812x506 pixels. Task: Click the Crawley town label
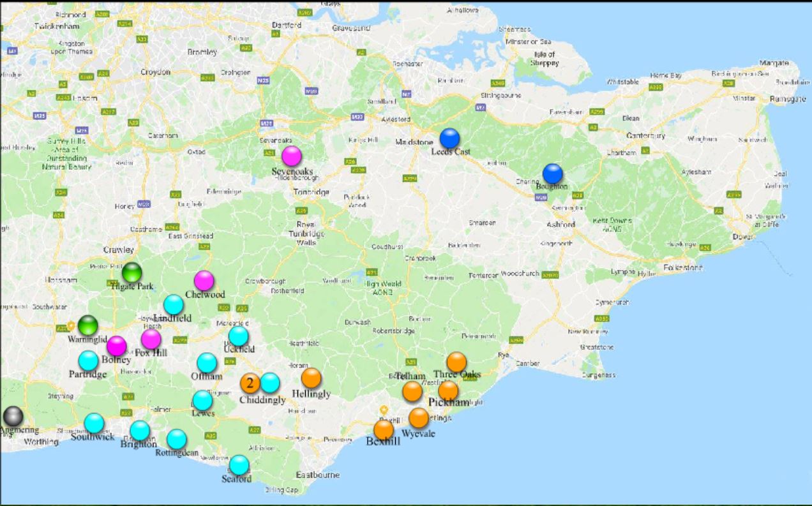point(119,249)
